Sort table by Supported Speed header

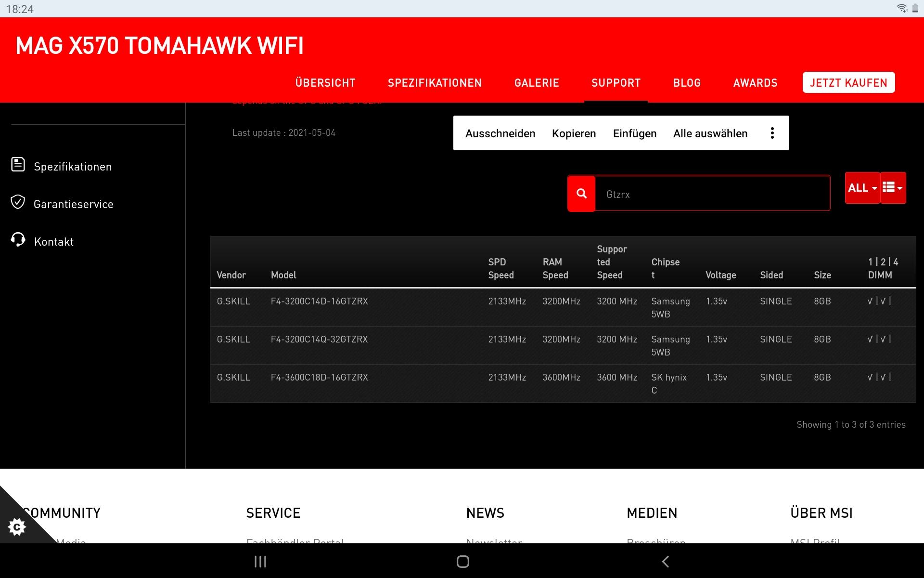612,262
